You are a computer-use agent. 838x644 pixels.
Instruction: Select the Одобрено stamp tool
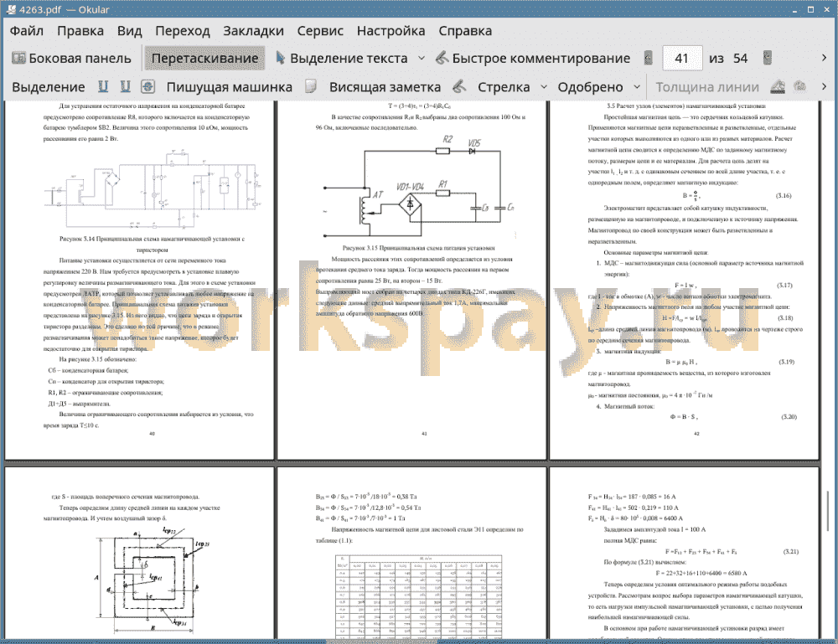pos(590,87)
